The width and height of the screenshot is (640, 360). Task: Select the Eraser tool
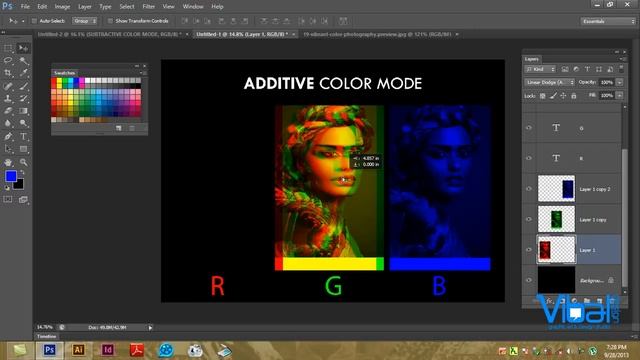click(8, 111)
